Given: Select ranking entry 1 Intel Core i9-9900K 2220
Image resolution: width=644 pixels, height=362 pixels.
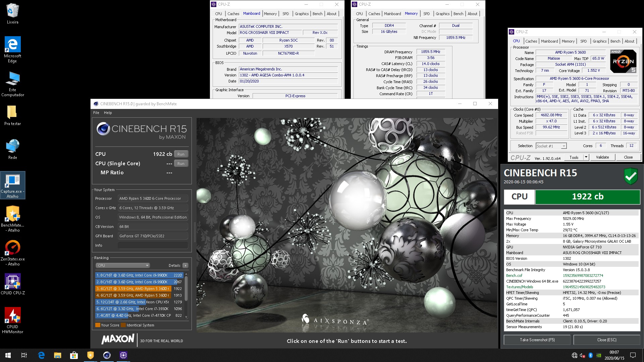Looking at the screenshot, I should click(139, 275).
